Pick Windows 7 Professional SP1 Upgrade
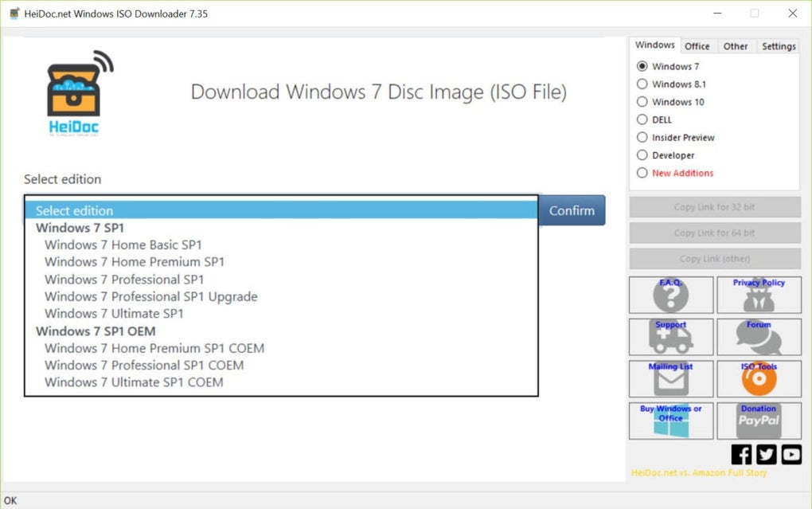 [150, 296]
